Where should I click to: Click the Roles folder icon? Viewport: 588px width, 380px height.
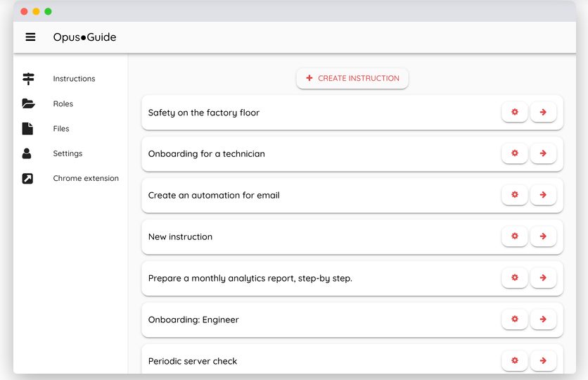pos(28,103)
